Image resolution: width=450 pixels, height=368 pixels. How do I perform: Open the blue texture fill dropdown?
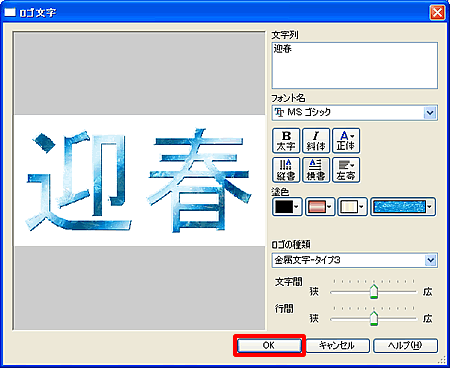(403, 207)
